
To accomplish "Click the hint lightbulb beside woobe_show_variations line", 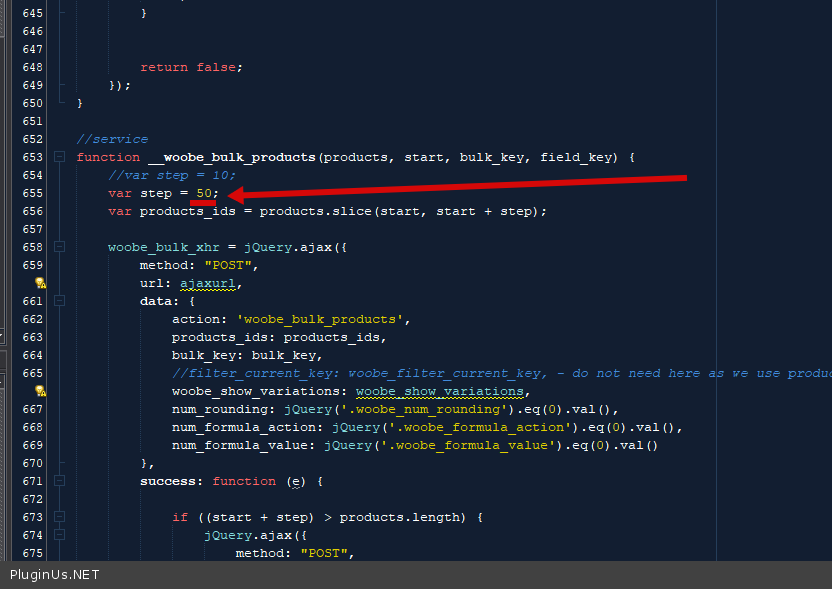I will coord(40,391).
